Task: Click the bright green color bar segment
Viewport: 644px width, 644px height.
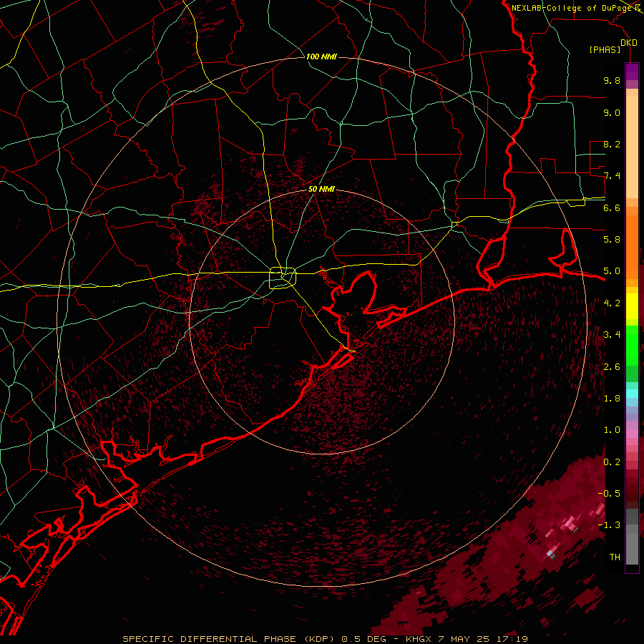Action: tap(632, 345)
